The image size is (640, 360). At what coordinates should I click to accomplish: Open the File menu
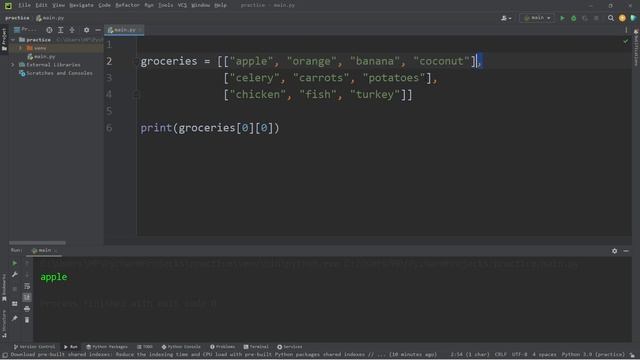pyautogui.click(x=24, y=5)
